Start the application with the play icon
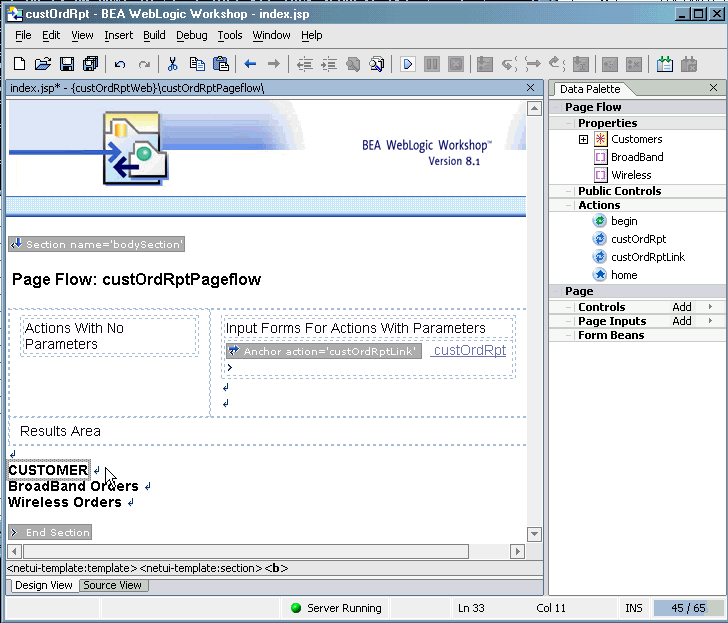 click(x=407, y=64)
